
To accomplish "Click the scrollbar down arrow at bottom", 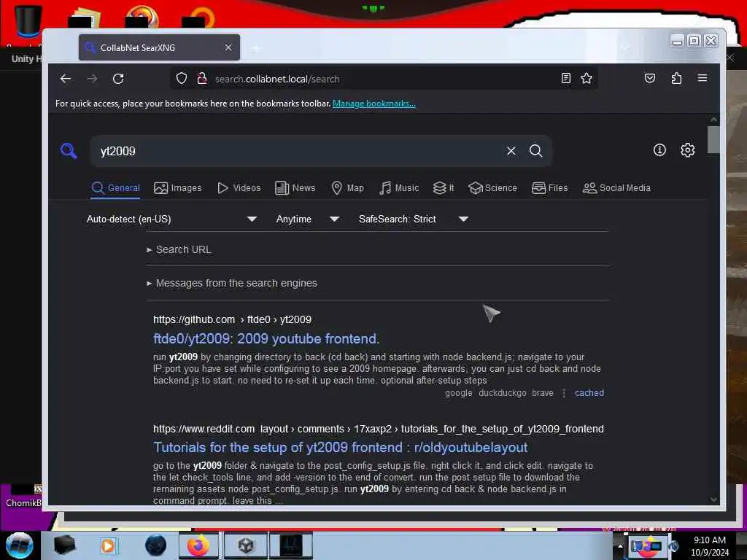I will 713,499.
